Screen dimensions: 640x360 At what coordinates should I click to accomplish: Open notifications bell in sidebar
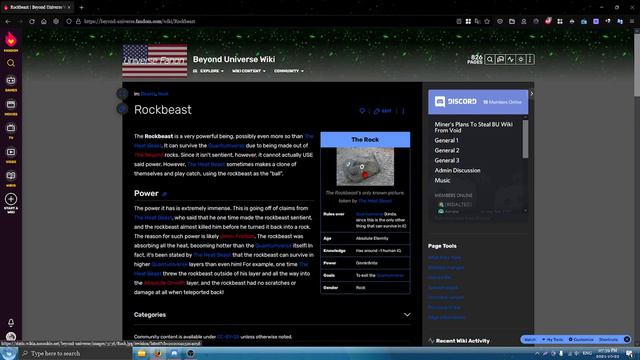(11, 322)
